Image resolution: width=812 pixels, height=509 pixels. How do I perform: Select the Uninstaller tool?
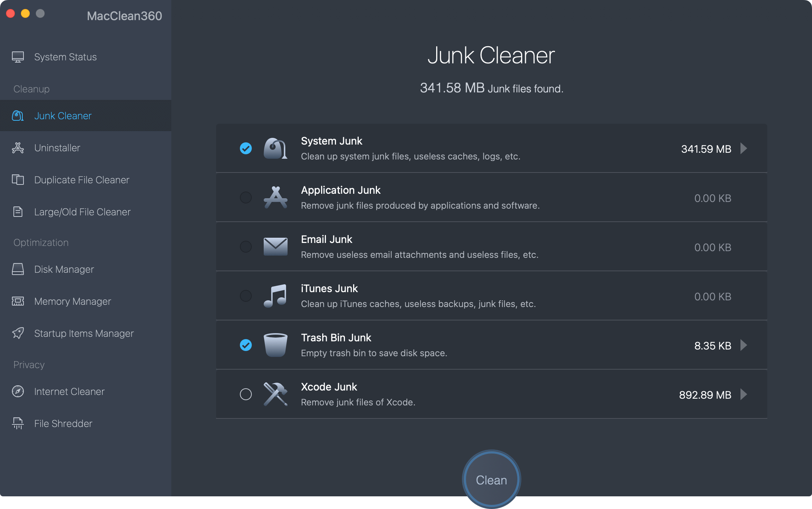pos(57,148)
